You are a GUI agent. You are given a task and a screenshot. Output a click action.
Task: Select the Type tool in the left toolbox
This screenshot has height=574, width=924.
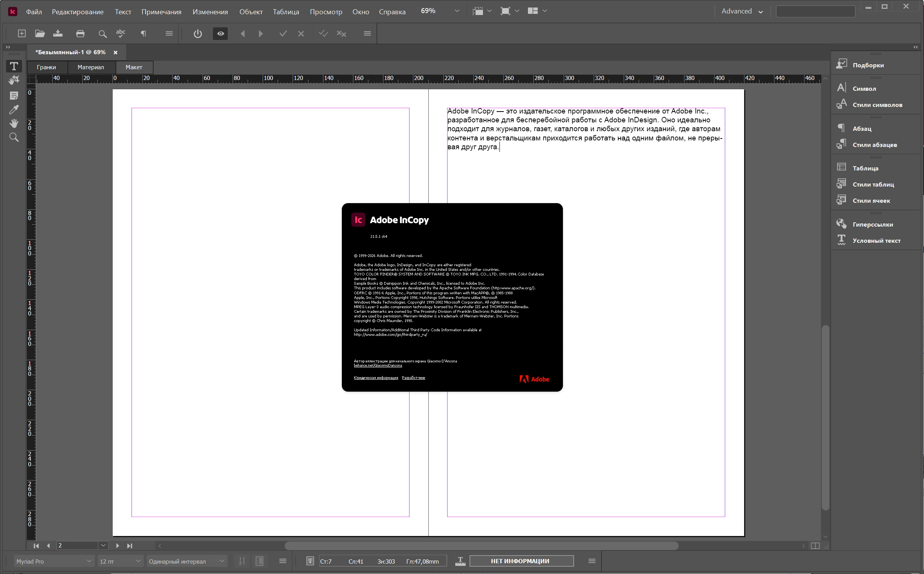[x=14, y=66]
